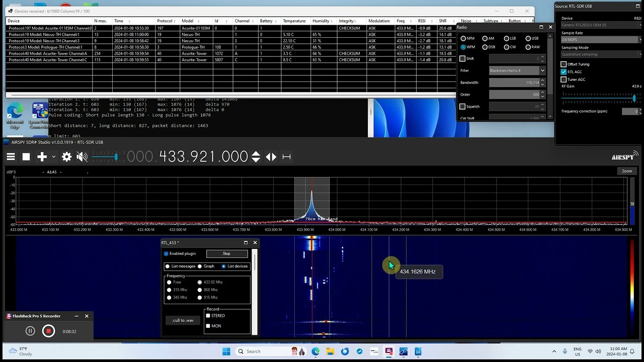Click the snap-to-grid icon next to frequency

coord(286,157)
